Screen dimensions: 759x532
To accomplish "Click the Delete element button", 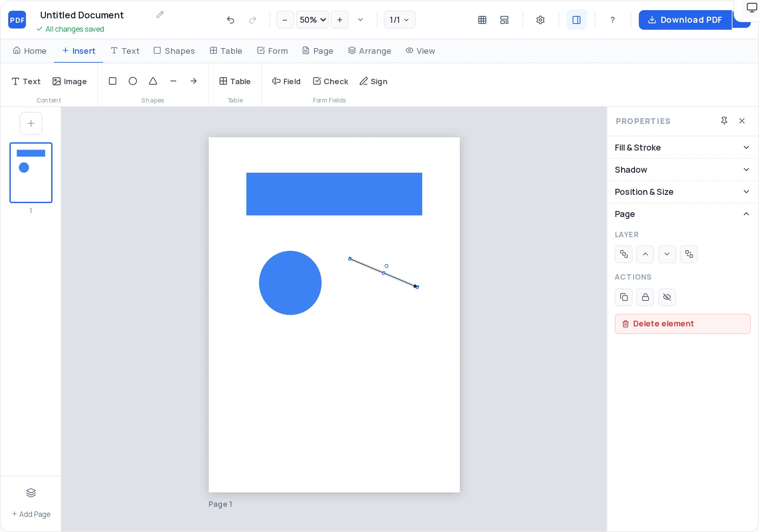I will (683, 324).
